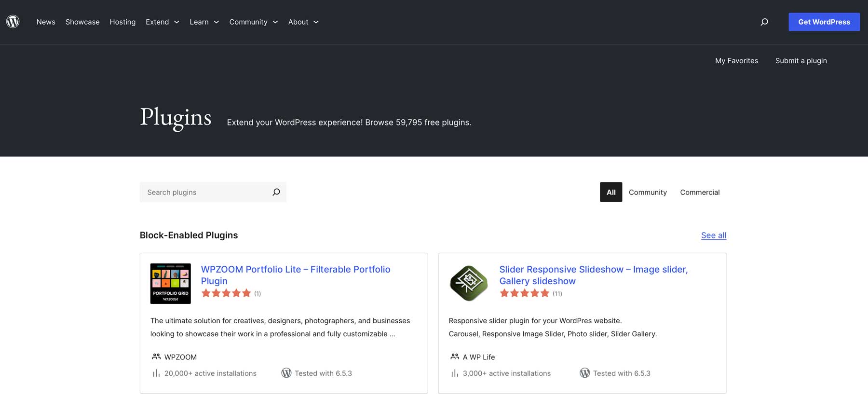The image size is (868, 399).
Task: Expand the About menu chevron
Action: (x=316, y=22)
